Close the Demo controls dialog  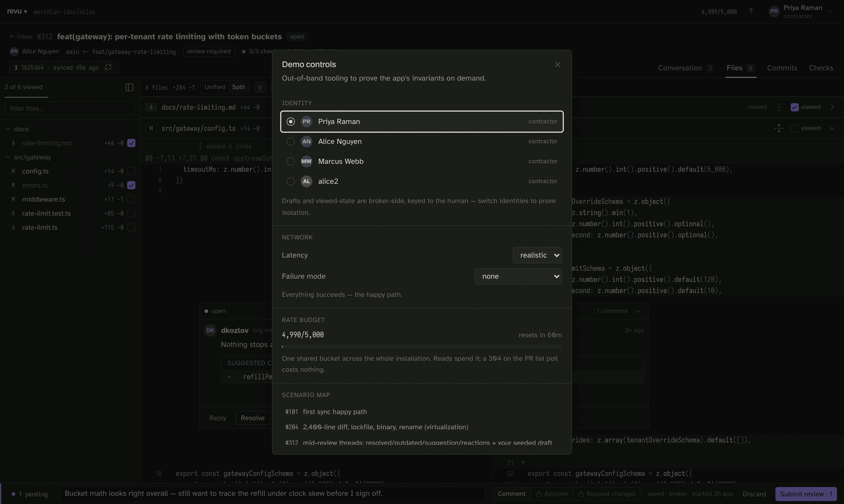point(557,64)
